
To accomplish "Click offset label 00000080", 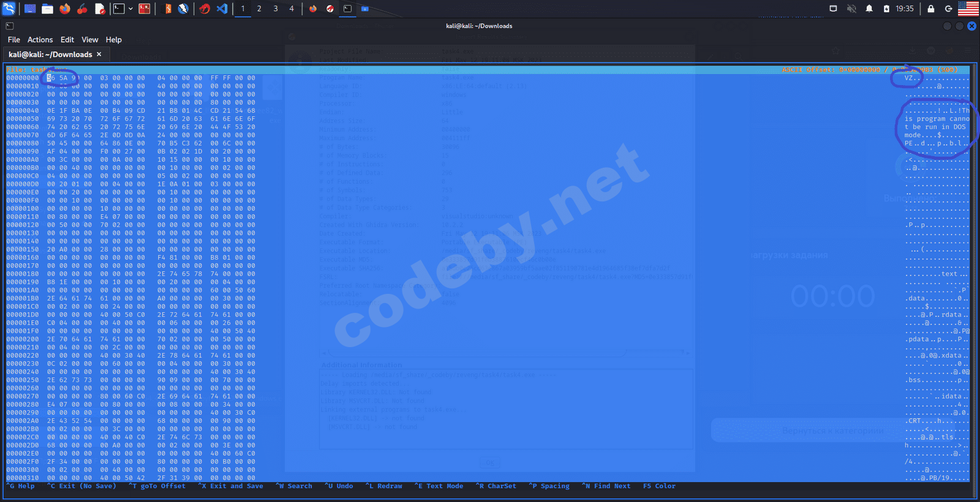I will click(x=23, y=143).
